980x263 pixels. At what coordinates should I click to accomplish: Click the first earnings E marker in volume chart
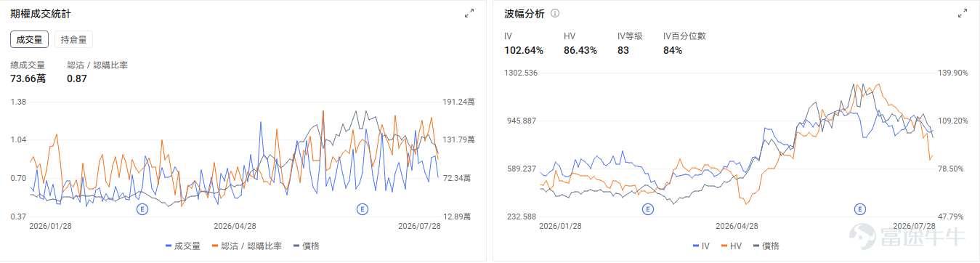[142, 209]
